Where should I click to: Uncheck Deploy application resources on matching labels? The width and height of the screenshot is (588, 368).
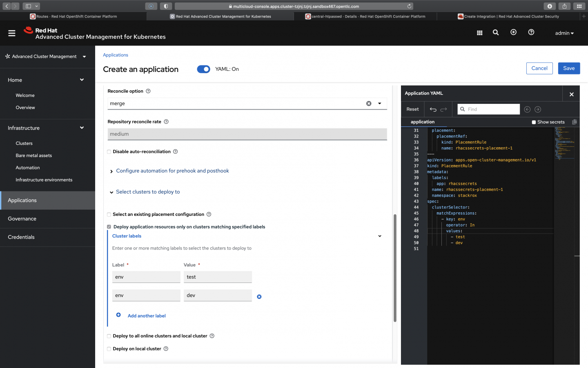(109, 227)
